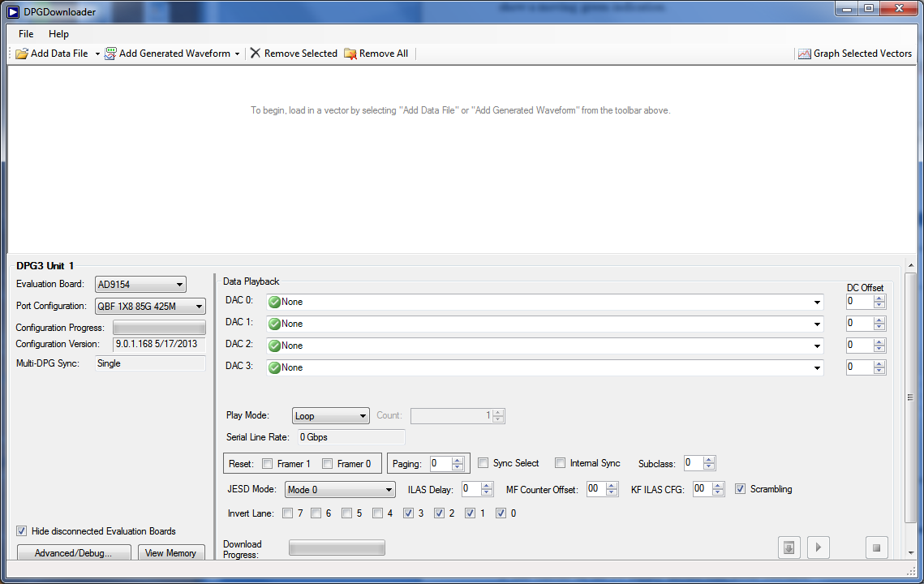This screenshot has height=584, width=924.
Task: Click the Graph Selected Vectors chart icon
Action: coord(805,54)
